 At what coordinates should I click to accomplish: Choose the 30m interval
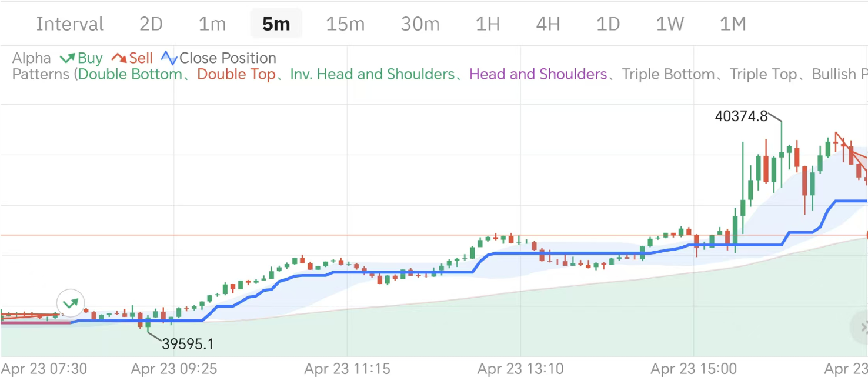[x=420, y=24]
